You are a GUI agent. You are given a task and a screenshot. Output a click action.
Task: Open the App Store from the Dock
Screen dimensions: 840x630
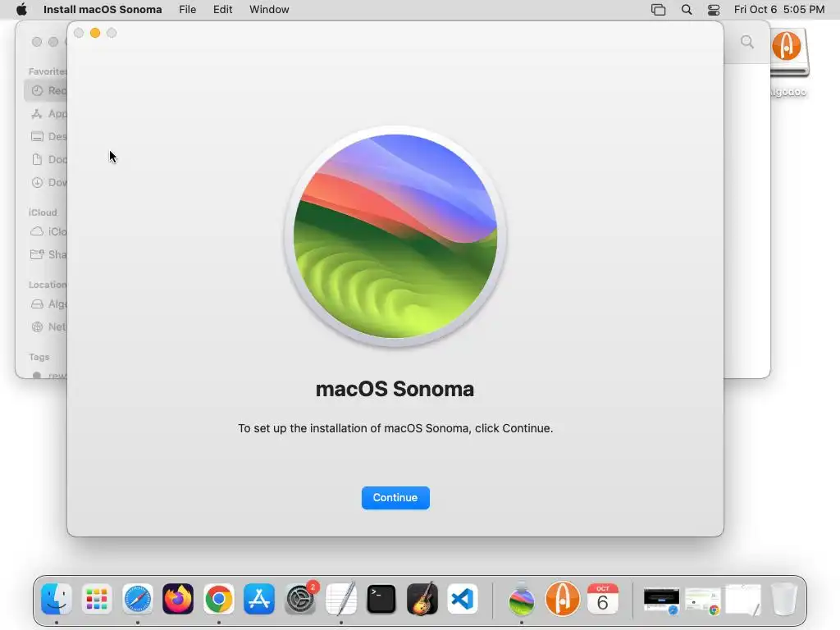pos(259,599)
